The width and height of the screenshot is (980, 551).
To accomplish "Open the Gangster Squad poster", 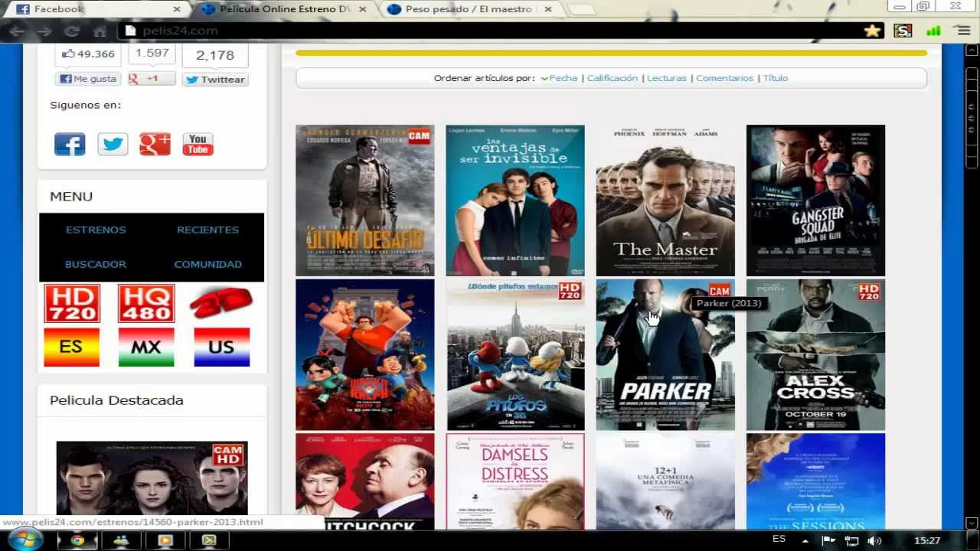I will tap(815, 201).
